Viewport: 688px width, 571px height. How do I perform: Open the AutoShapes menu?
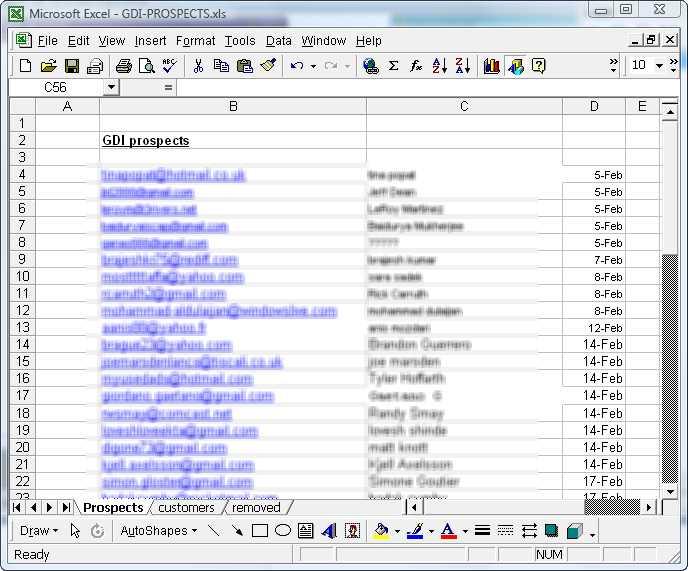pyautogui.click(x=158, y=531)
